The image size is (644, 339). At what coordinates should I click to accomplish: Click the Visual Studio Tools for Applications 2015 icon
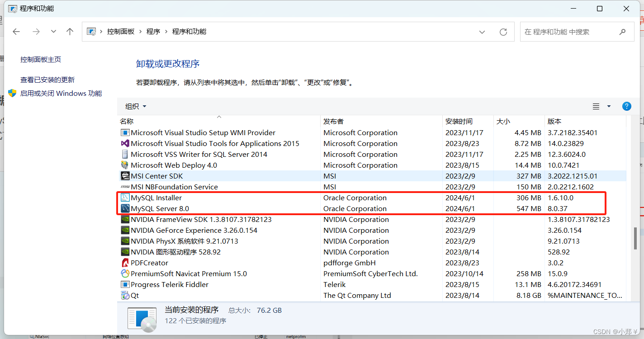(125, 143)
